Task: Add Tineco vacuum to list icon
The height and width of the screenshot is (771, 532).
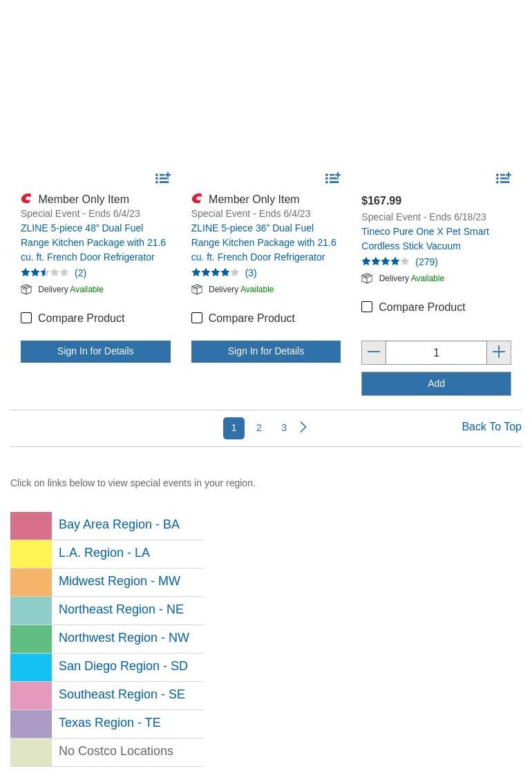Action: [504, 178]
